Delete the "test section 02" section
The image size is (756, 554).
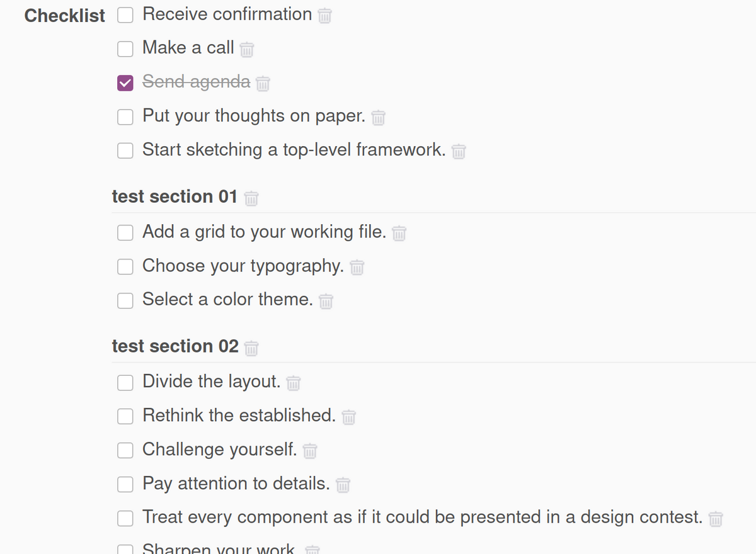pyautogui.click(x=251, y=347)
